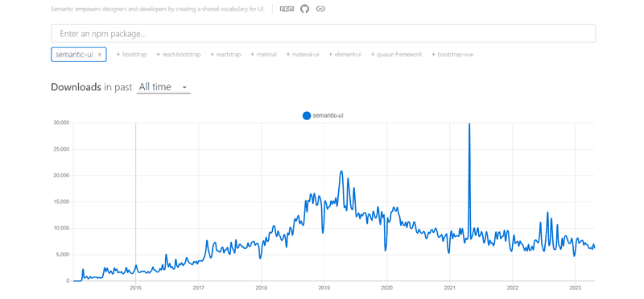
Task: Open the All time period dropdown
Action: pos(163,87)
